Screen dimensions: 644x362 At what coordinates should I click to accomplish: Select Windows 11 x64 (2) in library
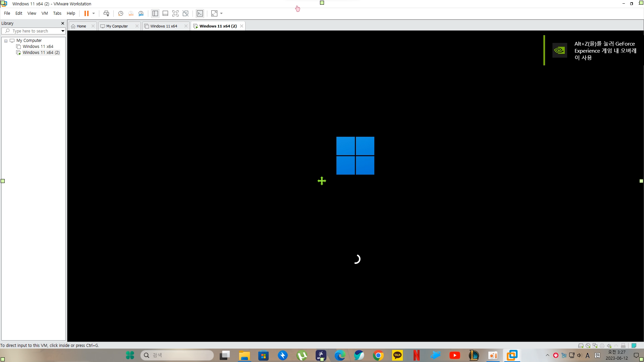pyautogui.click(x=41, y=53)
